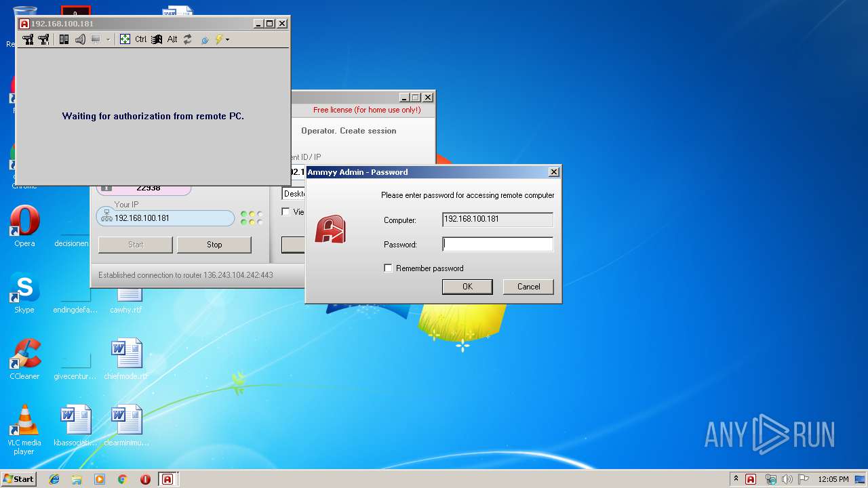Click the taskbar clock showing 12:05 PM
Viewport: 868px width, 488px height.
[x=833, y=479]
